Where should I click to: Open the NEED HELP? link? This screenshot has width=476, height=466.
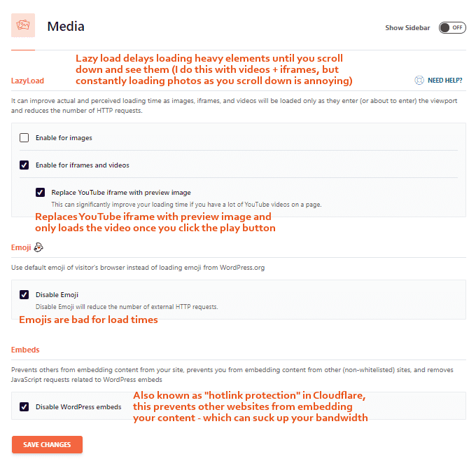point(445,81)
